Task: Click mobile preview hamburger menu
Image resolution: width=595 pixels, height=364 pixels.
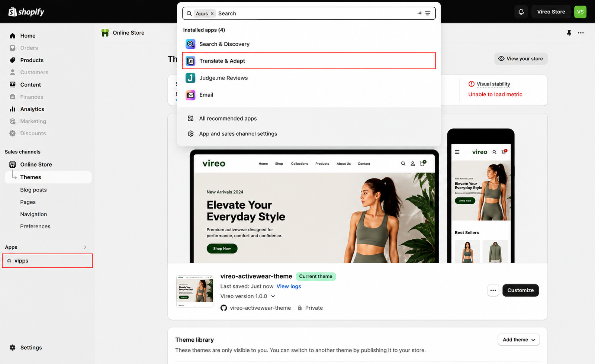Action: pos(457,152)
